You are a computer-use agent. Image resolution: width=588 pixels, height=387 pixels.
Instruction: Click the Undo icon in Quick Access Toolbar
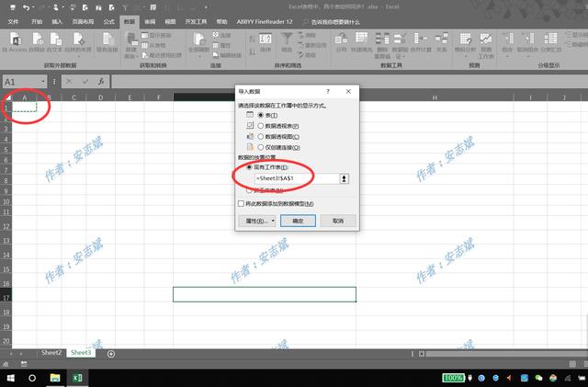click(x=26, y=7)
